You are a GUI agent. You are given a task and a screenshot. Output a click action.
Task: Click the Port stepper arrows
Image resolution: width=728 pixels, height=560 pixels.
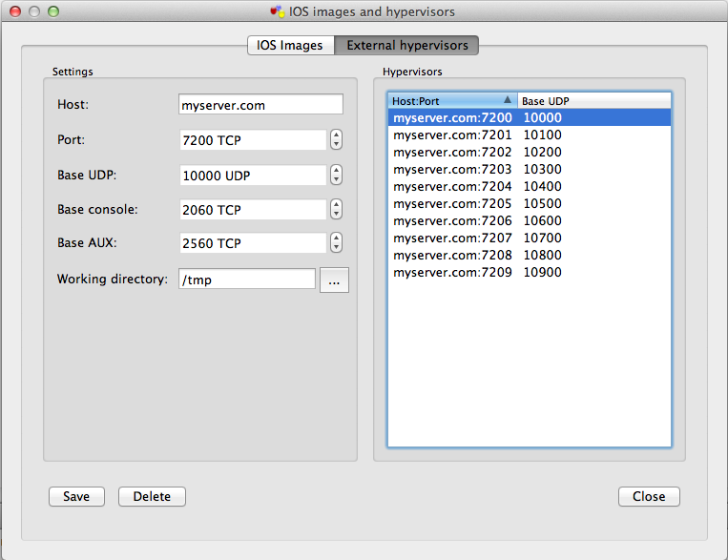(336, 140)
